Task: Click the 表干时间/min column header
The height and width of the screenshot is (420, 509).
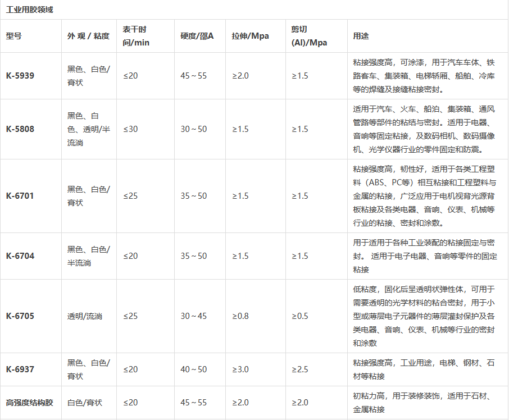Action: coord(136,36)
